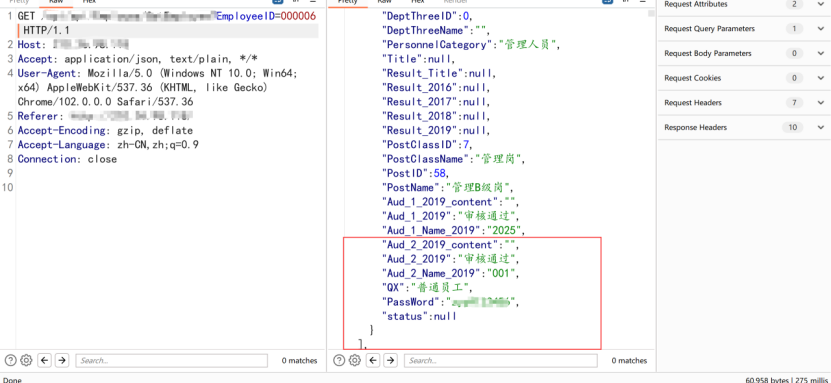Viewport: 831px width, 383px height.
Task: Go to previous match in response search
Action: point(374,361)
